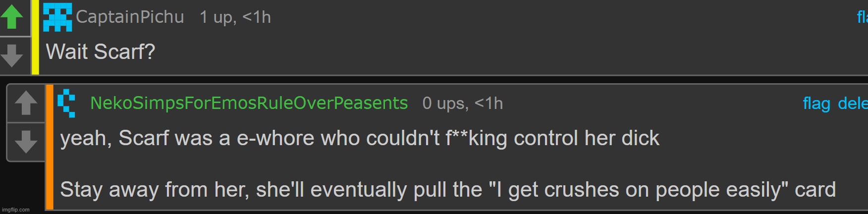Viewport: 868px width, 214px height.
Task: Click the orange bar beside the reply
Action: pyautogui.click(x=50, y=147)
